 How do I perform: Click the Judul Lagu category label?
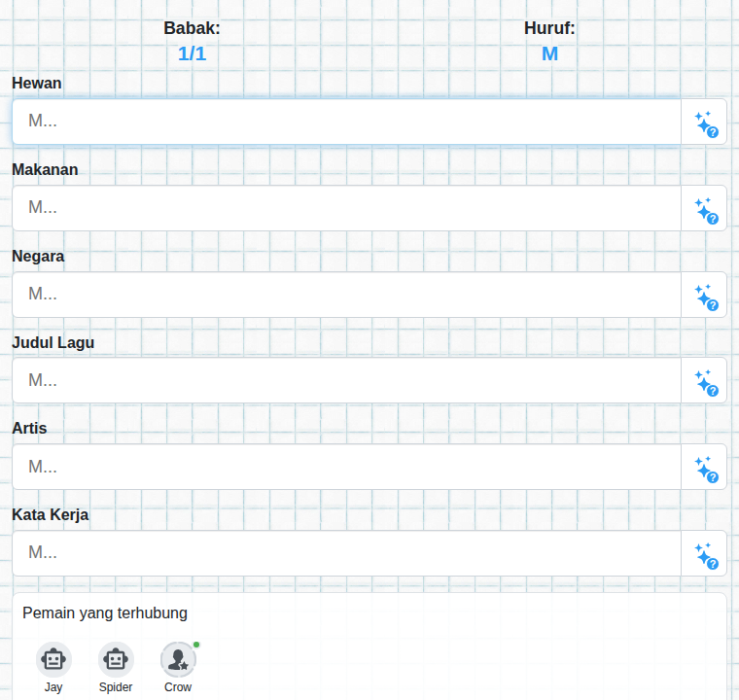53,342
